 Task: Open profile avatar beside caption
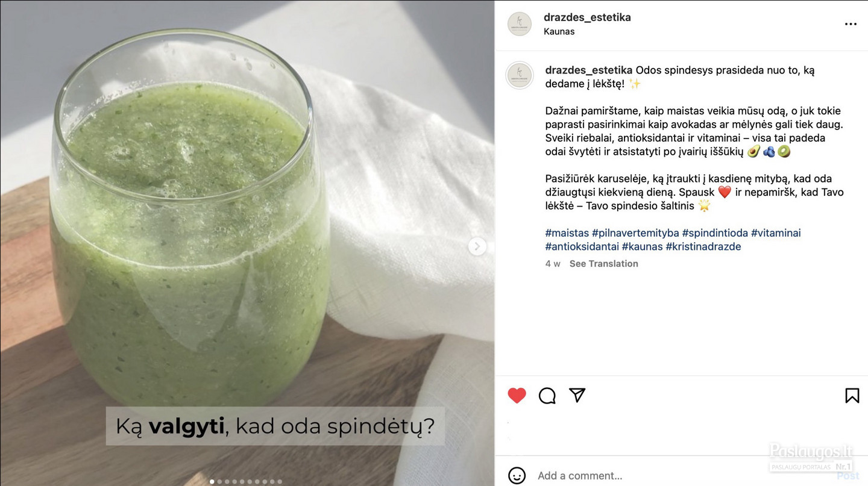520,75
